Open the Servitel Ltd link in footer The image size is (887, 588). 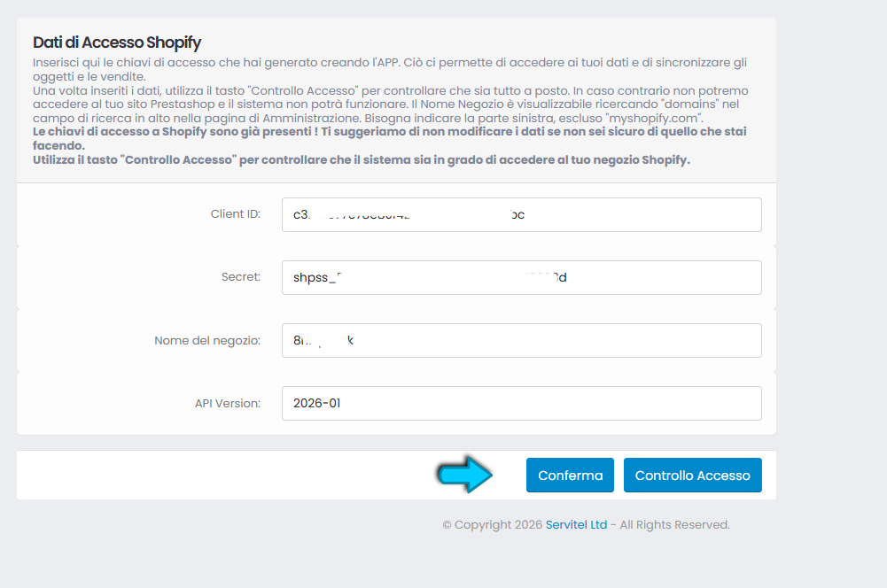tap(576, 524)
